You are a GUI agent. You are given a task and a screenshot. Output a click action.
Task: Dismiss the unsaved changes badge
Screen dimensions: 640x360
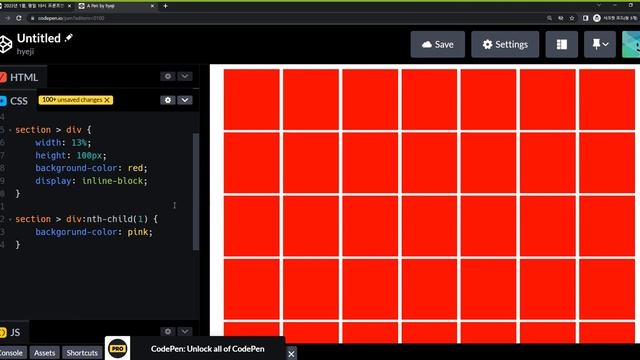[107, 100]
